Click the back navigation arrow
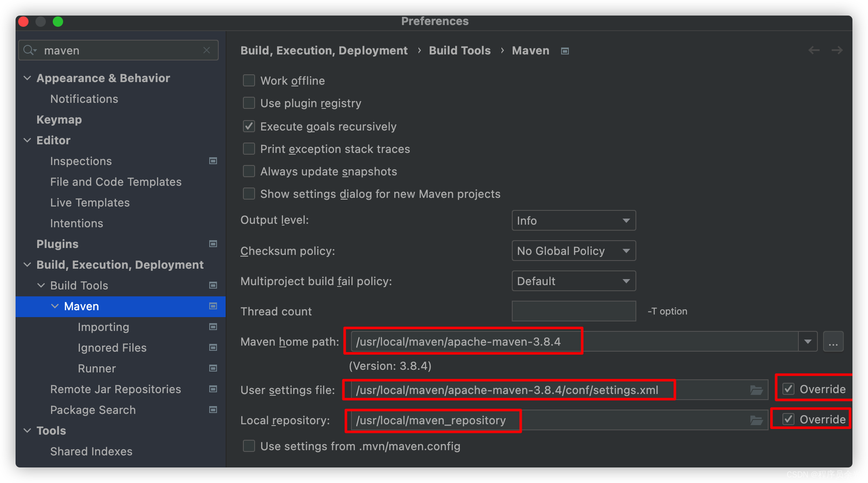The image size is (868, 483). (x=814, y=50)
